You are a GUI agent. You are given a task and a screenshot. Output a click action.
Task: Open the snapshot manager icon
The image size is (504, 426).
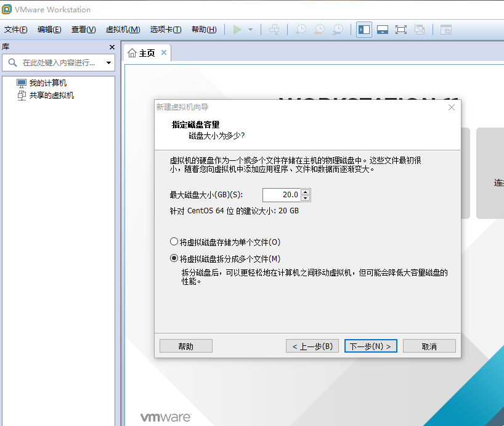click(338, 30)
